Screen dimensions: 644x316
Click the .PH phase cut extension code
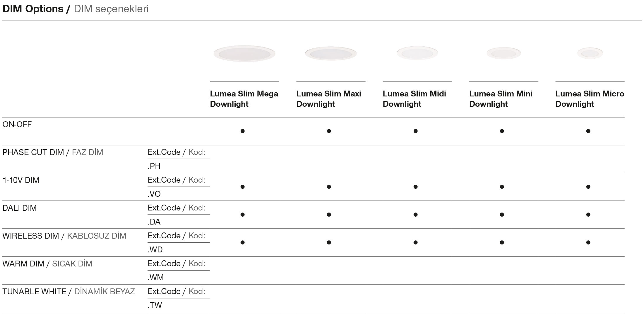154,166
